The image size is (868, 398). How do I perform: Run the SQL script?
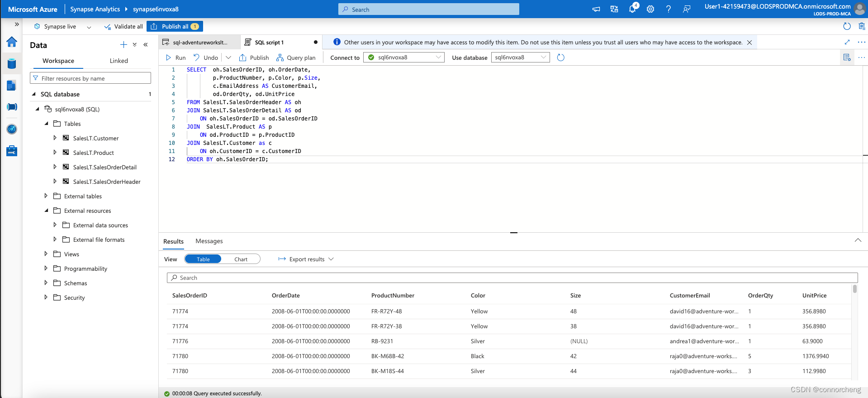tap(175, 58)
